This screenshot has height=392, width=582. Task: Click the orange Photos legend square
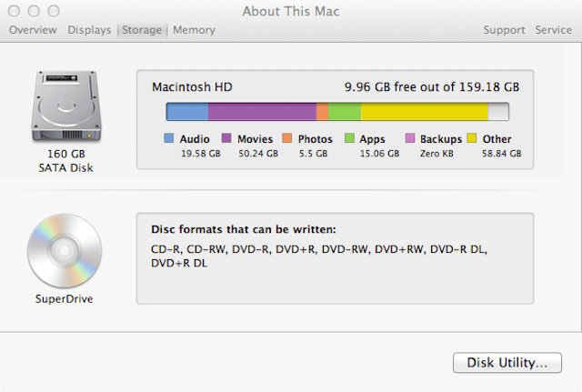click(x=287, y=138)
